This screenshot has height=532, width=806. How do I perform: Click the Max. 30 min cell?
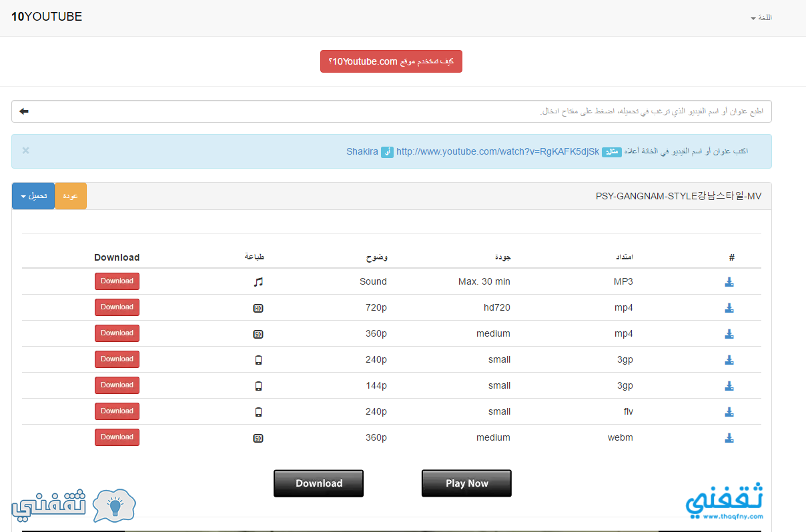pos(484,281)
